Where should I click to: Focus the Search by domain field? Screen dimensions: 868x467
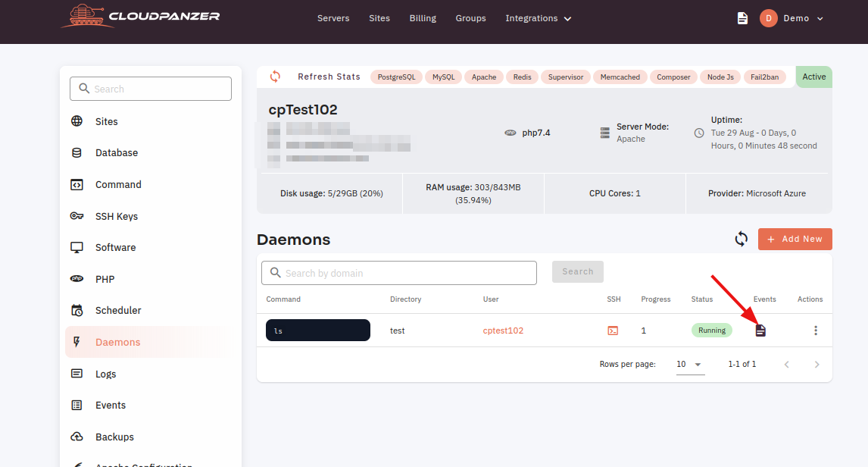399,273
